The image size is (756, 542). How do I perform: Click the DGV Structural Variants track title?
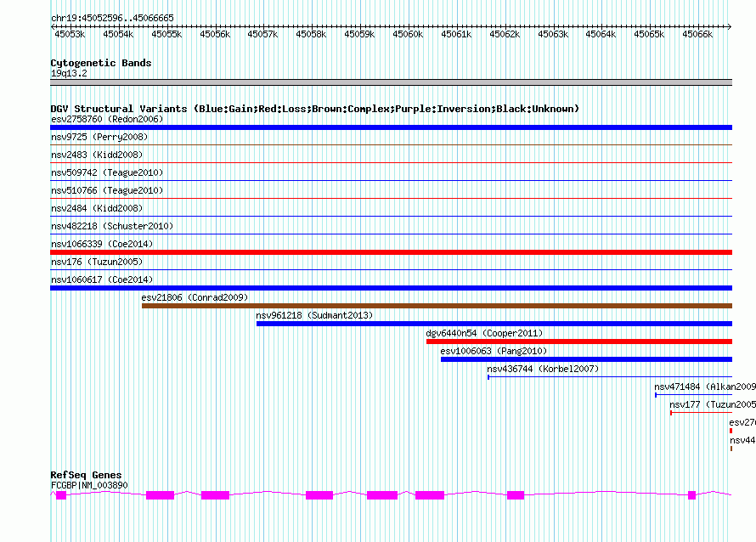tap(314, 109)
